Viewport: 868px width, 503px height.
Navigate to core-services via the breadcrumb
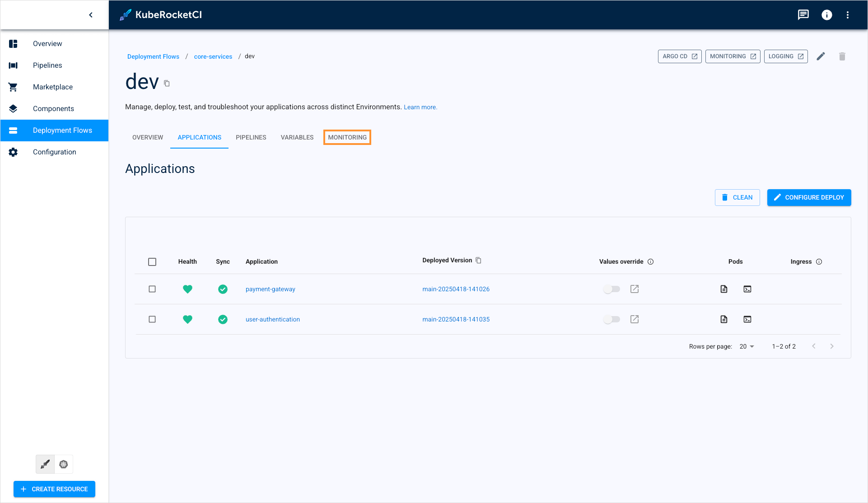pos(213,56)
